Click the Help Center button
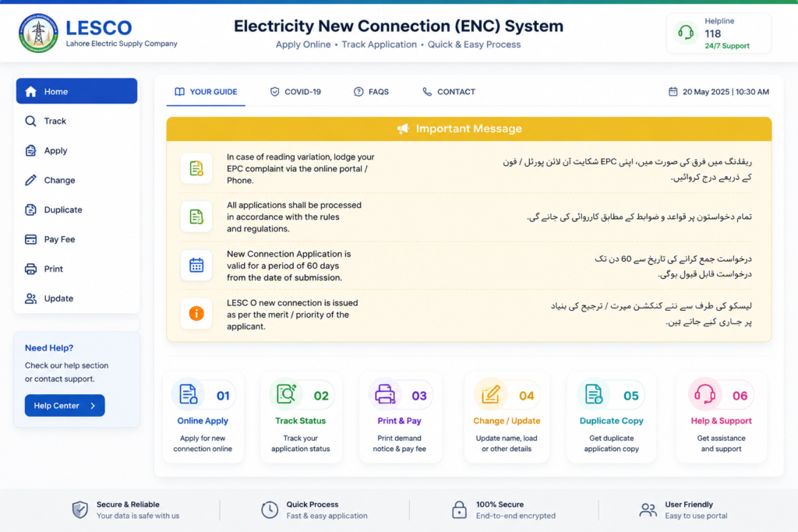 click(x=65, y=405)
